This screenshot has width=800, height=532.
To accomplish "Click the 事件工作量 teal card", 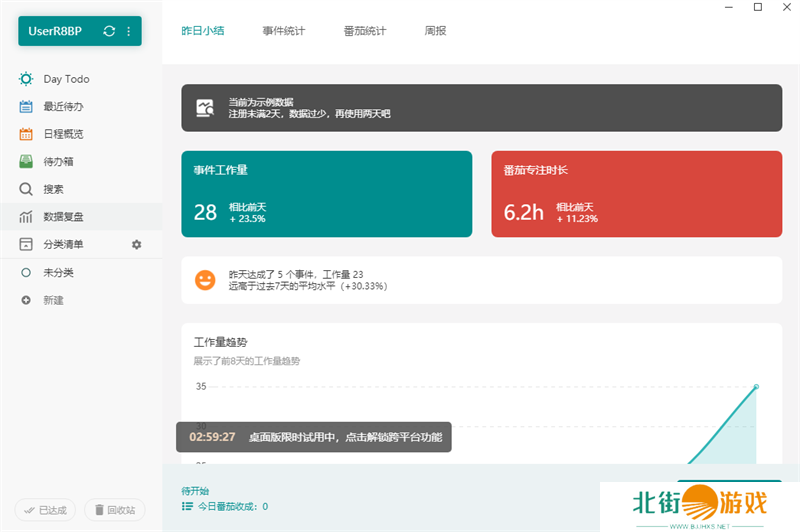I will [x=326, y=194].
